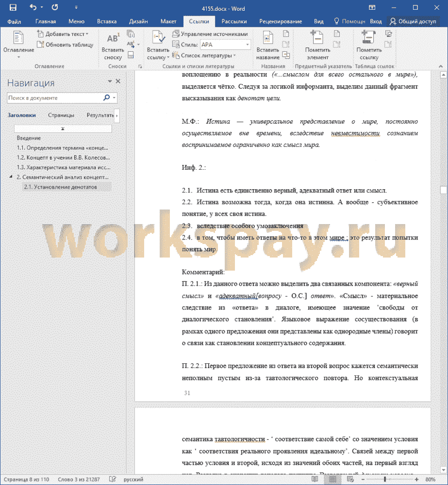448x485 pixels.
Task: Click Обновить таблицу
Action: click(65, 45)
